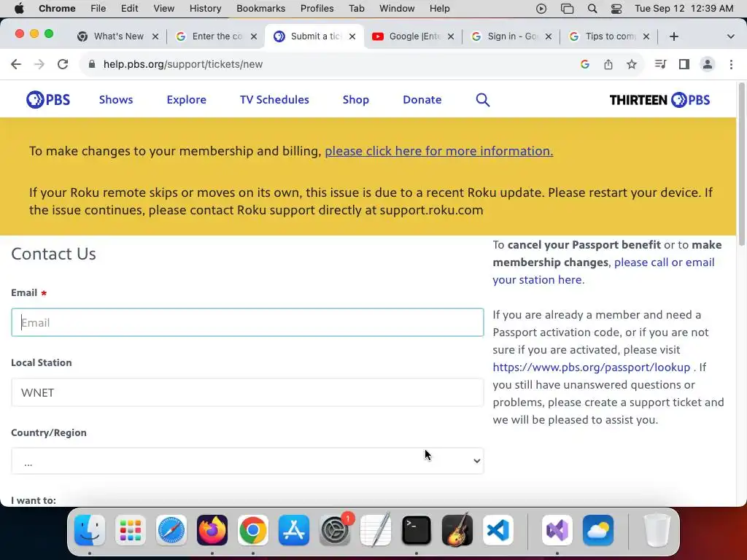
Task: Launch GarageBand from the Dock
Action: click(457, 530)
